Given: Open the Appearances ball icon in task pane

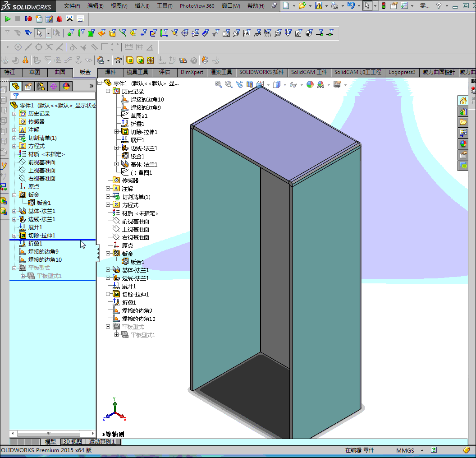Looking at the screenshot, I should [463, 144].
